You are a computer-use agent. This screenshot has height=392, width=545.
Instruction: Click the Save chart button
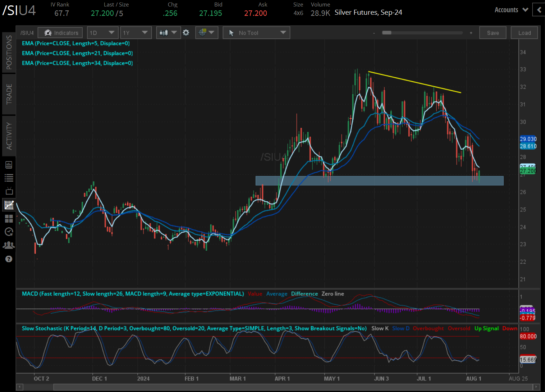(493, 33)
